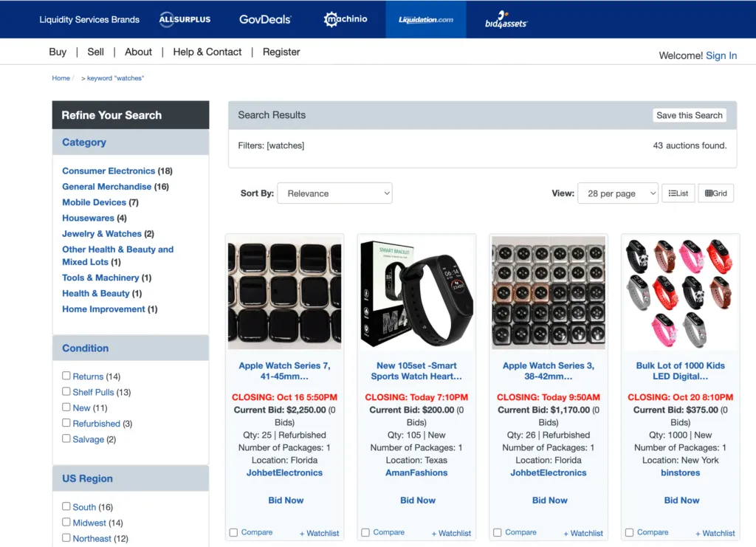Toggle Compare on the Smart Sports Watch listing
The width and height of the screenshot is (756, 547).
coord(365,531)
